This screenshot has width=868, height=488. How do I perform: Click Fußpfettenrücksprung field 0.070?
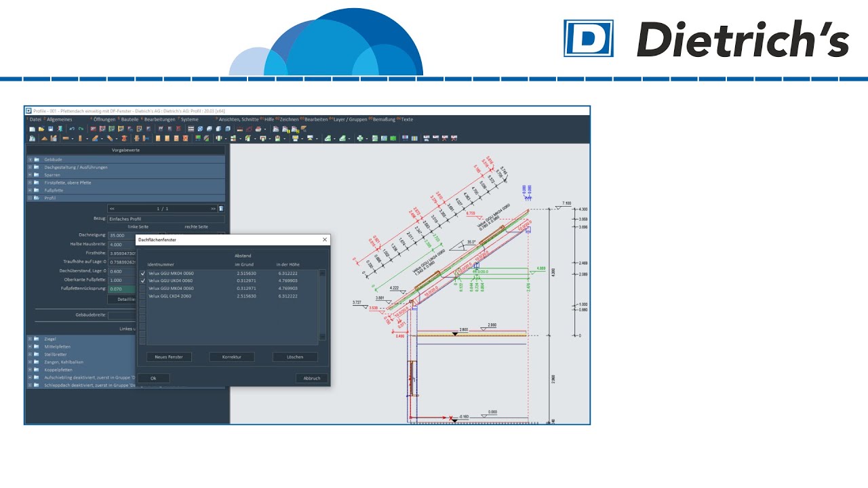click(122, 289)
